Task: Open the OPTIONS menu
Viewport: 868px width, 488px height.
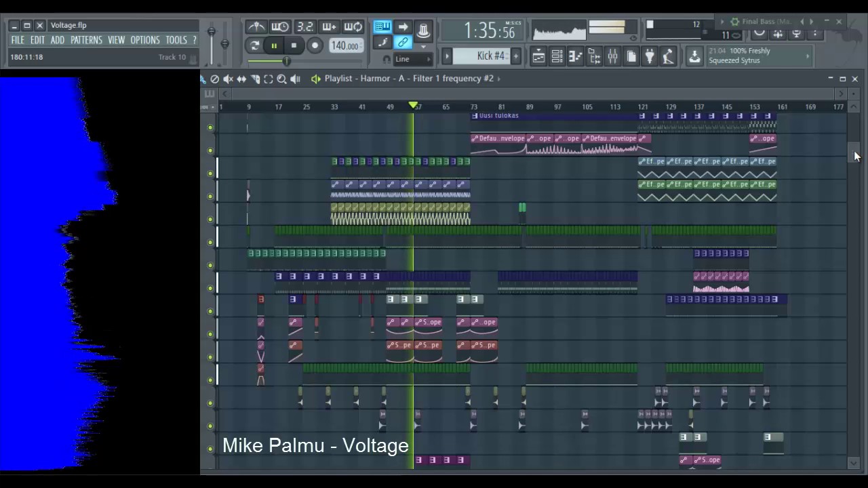Action: coord(145,40)
